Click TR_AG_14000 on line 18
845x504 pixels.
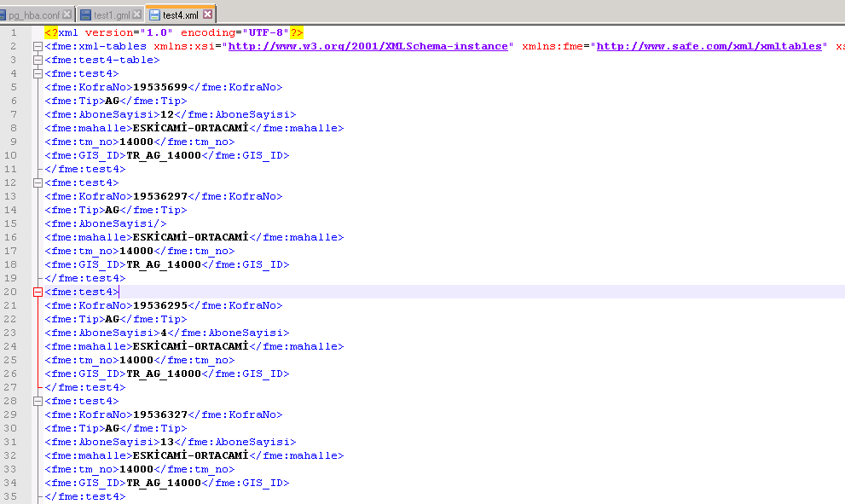tap(164, 264)
